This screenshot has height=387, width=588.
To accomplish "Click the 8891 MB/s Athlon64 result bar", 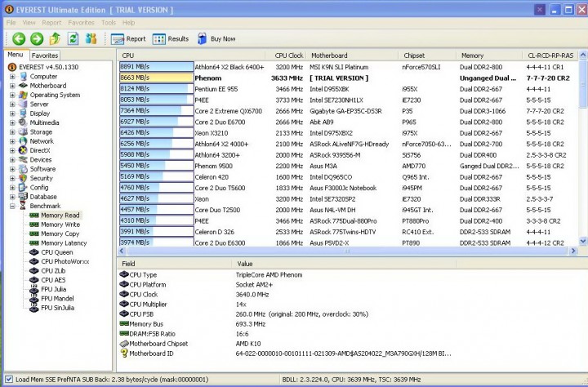I will 157,67.
